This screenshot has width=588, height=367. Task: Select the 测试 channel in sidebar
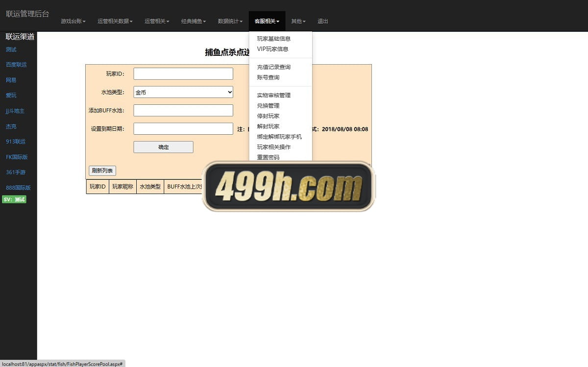pyautogui.click(x=11, y=49)
